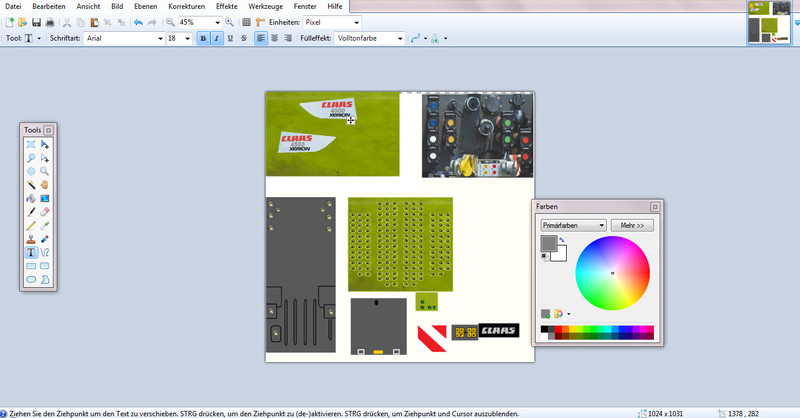The width and height of the screenshot is (800, 418).
Task: Set text alignment to right
Action: pos(288,38)
